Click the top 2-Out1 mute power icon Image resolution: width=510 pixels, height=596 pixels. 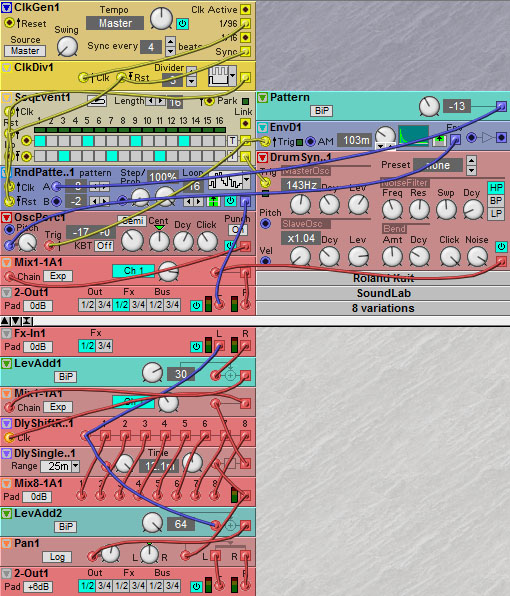(x=196, y=305)
